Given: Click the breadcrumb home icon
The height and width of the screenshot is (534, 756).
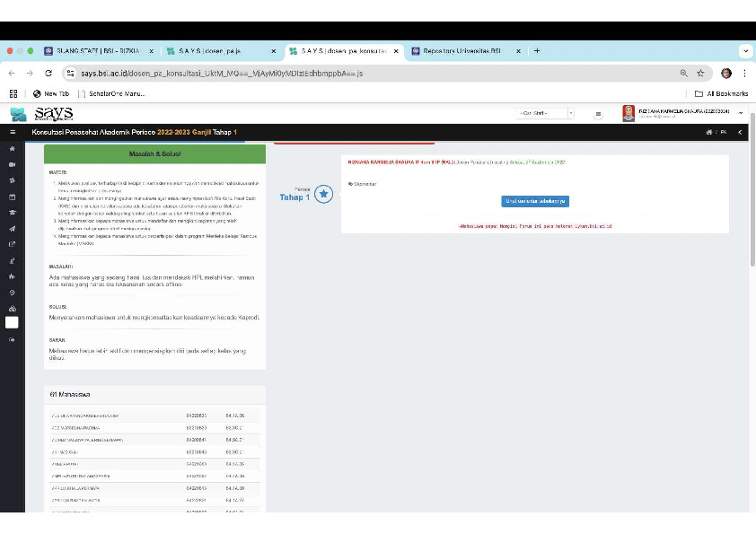Looking at the screenshot, I should pos(708,132).
